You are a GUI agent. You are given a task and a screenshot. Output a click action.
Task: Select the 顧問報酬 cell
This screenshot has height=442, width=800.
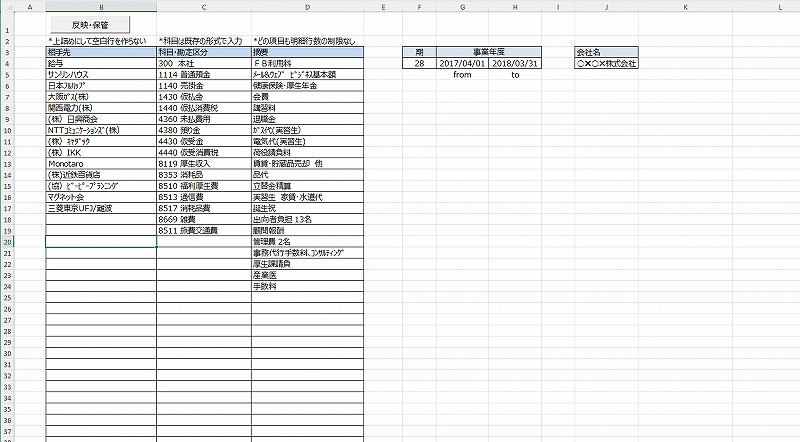tap(302, 230)
